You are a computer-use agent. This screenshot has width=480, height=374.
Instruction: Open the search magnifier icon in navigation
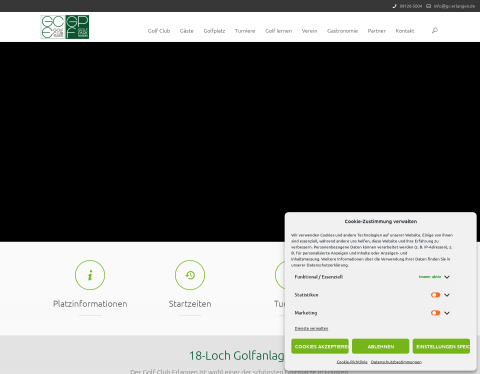435,31
